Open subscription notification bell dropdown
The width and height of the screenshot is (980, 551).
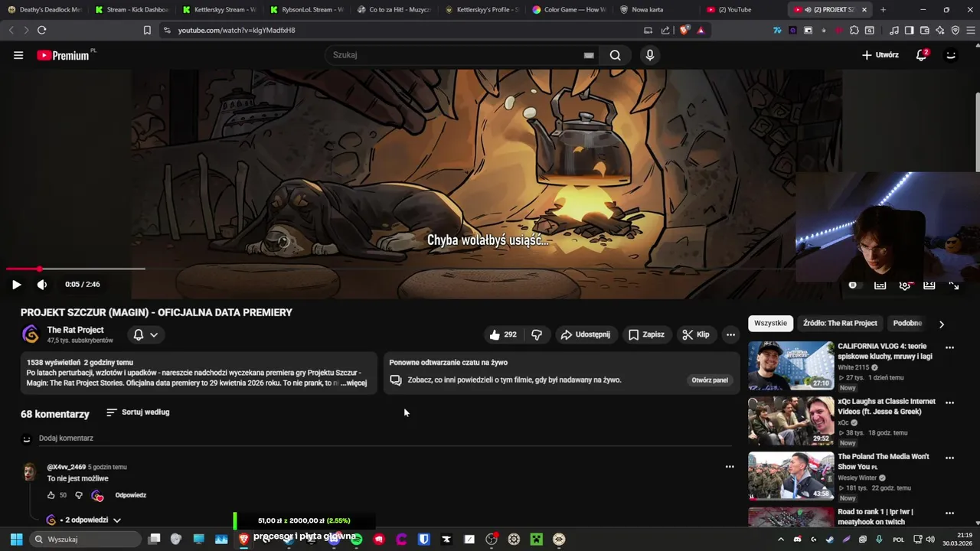click(145, 334)
